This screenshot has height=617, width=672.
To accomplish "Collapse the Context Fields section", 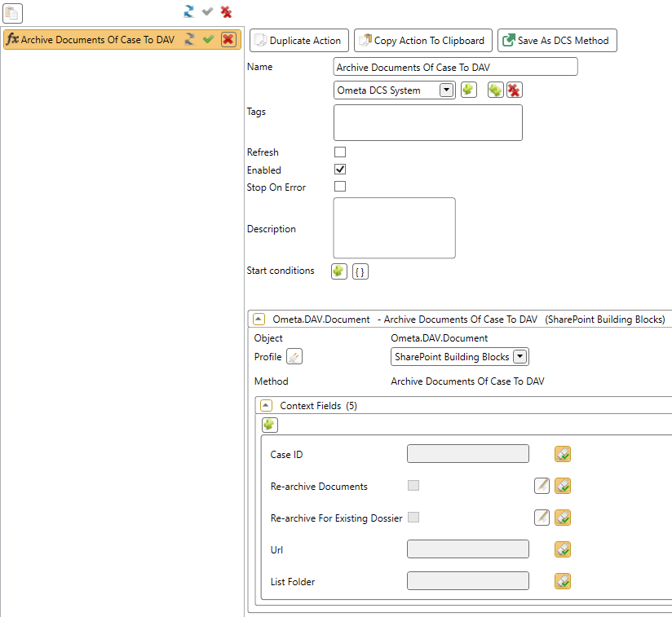I will (266, 405).
